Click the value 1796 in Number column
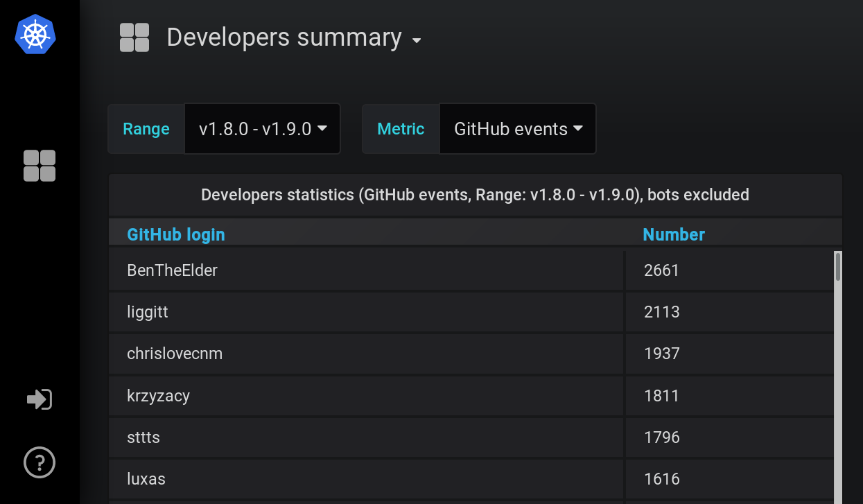 (x=661, y=437)
